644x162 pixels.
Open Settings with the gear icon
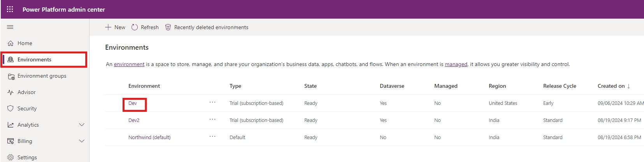tap(11, 157)
